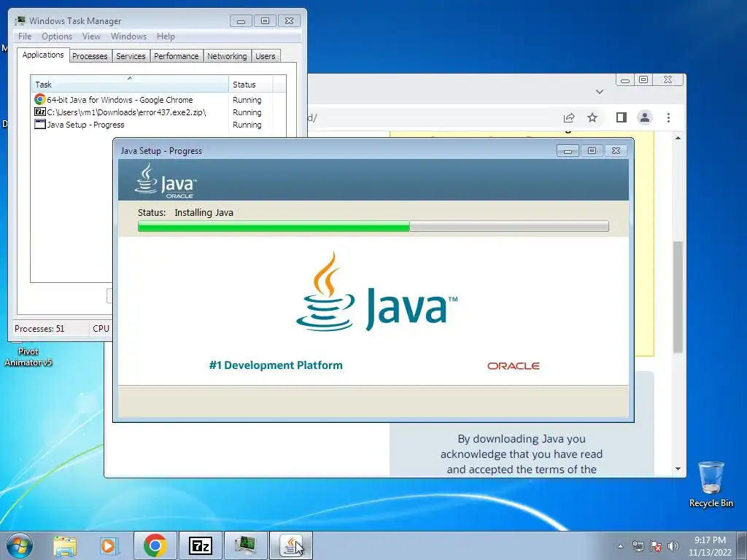Switch to the Processes tab
This screenshot has height=560, width=747.
90,56
